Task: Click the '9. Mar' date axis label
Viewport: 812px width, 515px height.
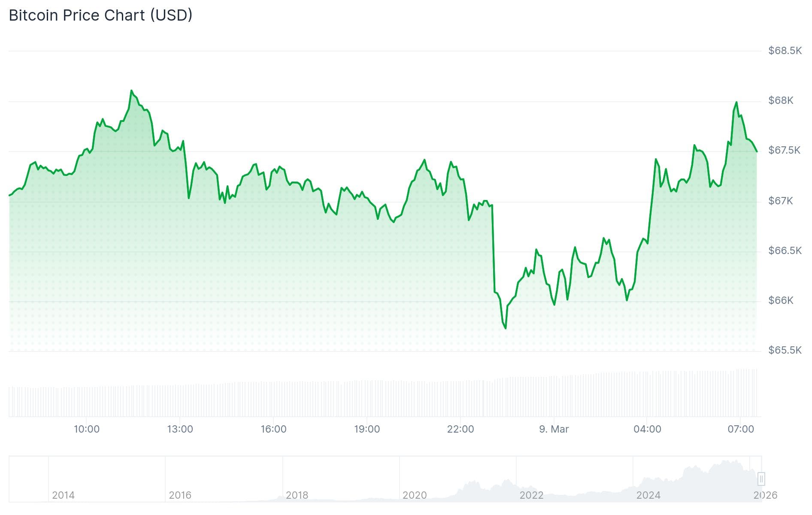Action: point(554,429)
